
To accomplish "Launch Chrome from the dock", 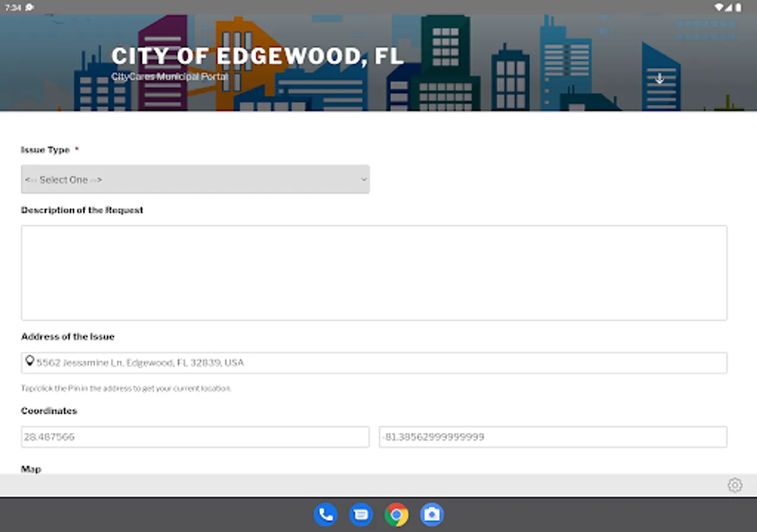I will pyautogui.click(x=396, y=514).
